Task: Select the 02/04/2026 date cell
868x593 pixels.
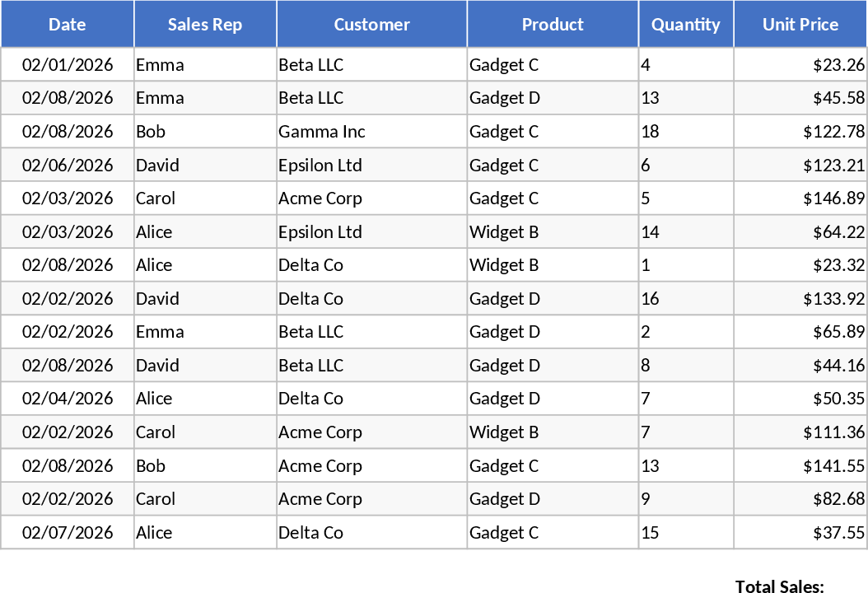Action: [68, 399]
